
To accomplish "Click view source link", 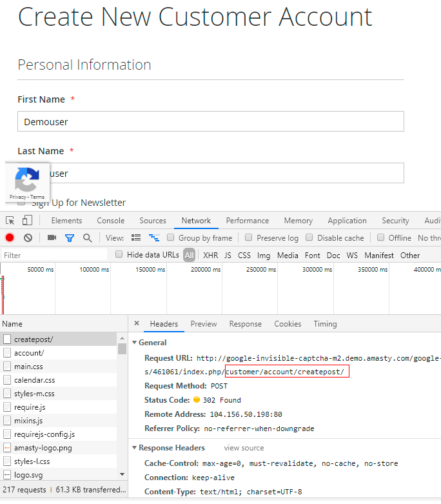I will (244, 448).
